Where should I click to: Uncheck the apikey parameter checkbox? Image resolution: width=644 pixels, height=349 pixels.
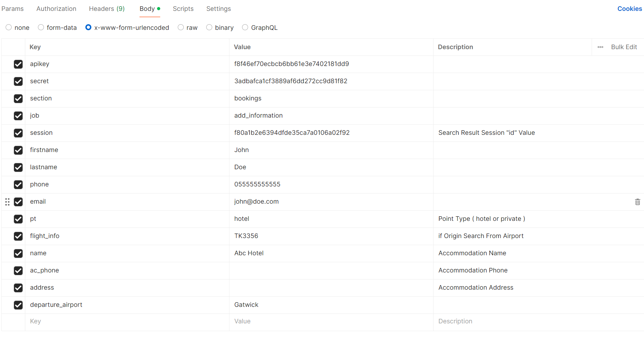point(18,64)
